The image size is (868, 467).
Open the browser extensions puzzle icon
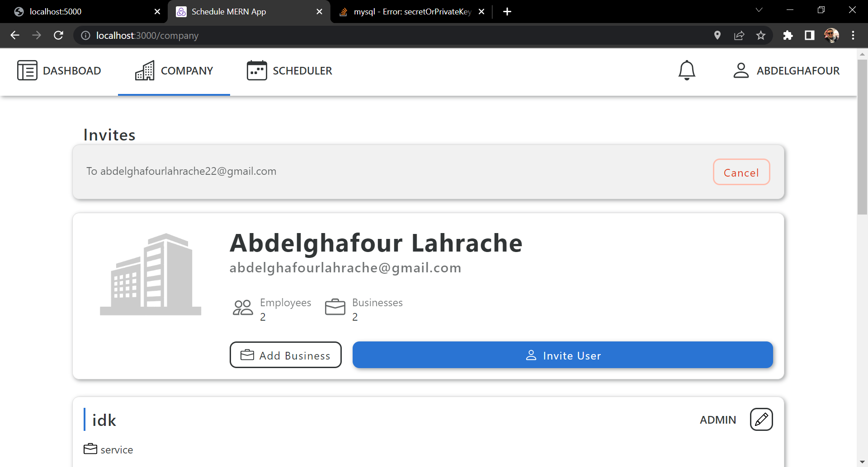788,35
